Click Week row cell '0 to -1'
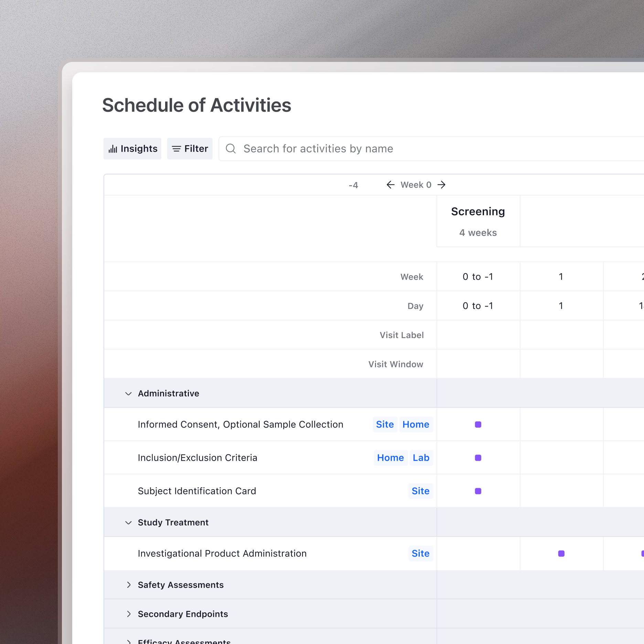644x644 pixels. [478, 277]
